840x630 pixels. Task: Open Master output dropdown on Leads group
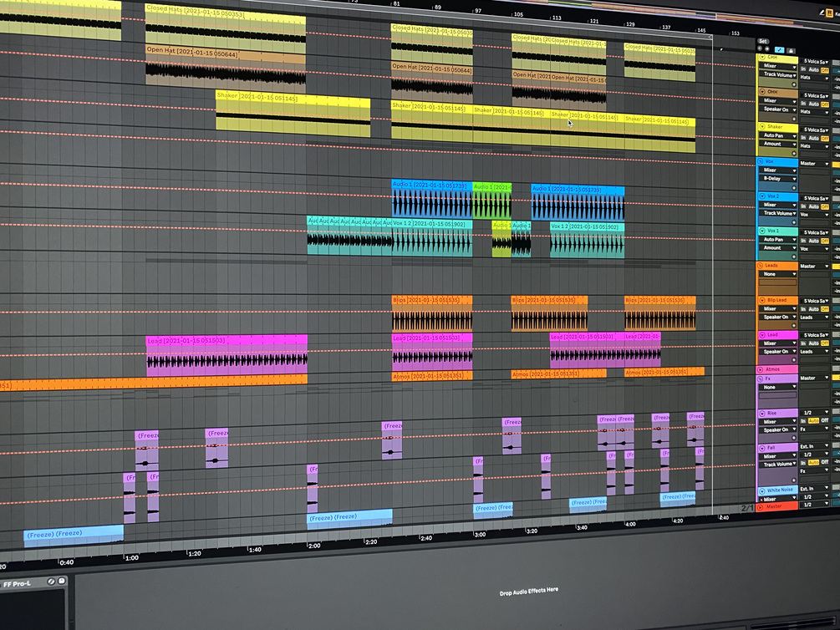point(814,267)
